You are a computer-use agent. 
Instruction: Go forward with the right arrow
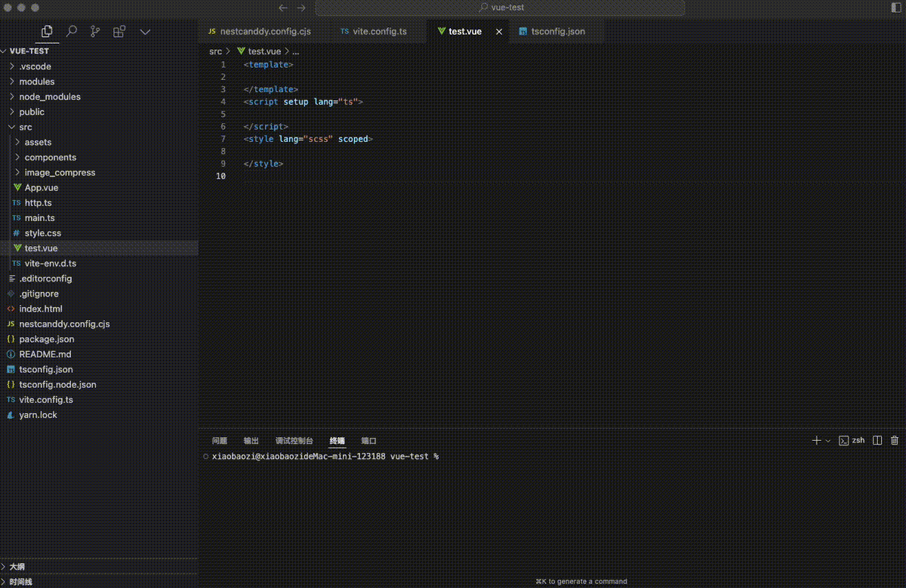click(301, 8)
